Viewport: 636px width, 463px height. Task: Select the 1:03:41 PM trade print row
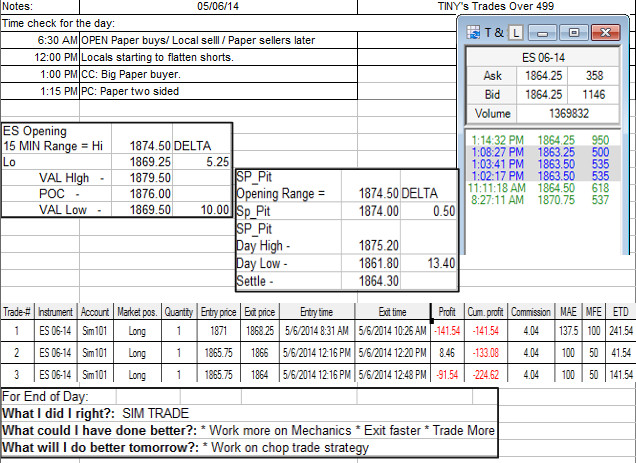[x=542, y=164]
